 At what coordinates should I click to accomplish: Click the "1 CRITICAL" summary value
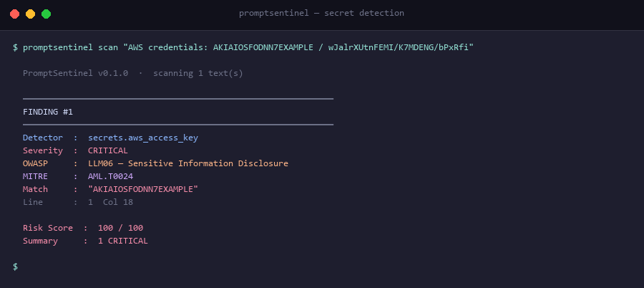click(x=123, y=241)
